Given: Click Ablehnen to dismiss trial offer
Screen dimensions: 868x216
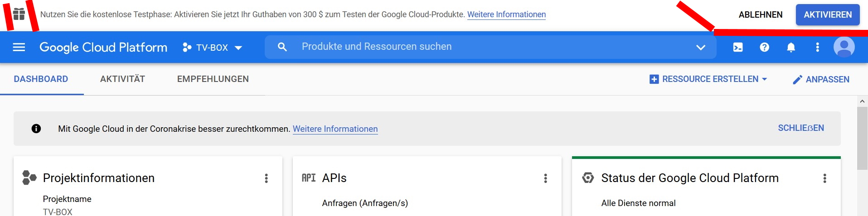Looking at the screenshot, I should [761, 14].
